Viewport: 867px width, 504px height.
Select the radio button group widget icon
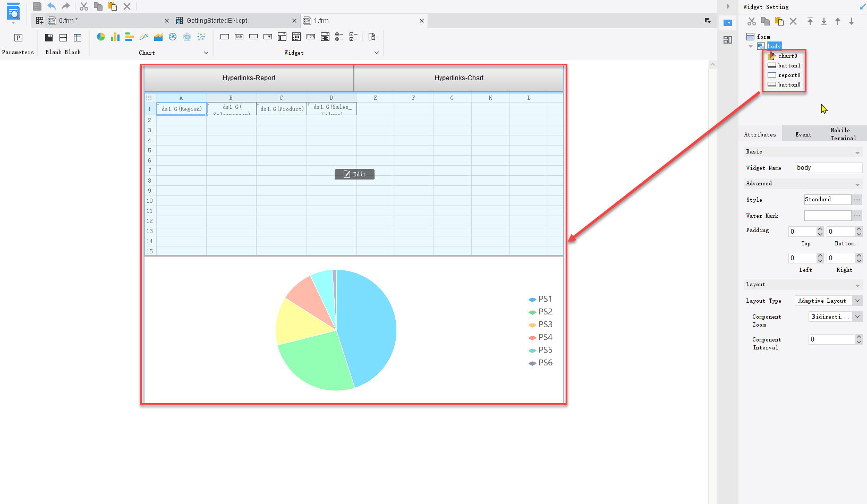(x=339, y=37)
